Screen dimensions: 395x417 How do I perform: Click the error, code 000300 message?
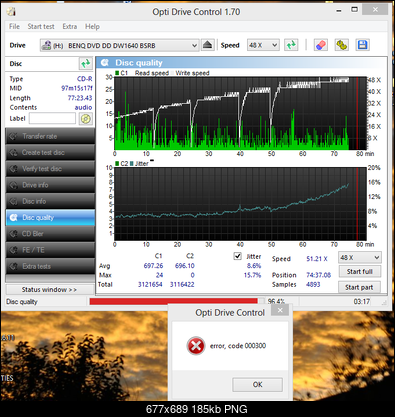(x=238, y=346)
